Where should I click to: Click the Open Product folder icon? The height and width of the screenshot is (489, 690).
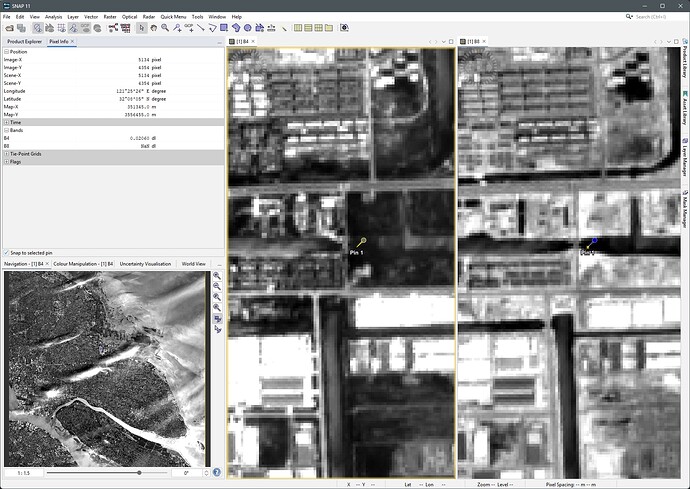[x=8, y=28]
